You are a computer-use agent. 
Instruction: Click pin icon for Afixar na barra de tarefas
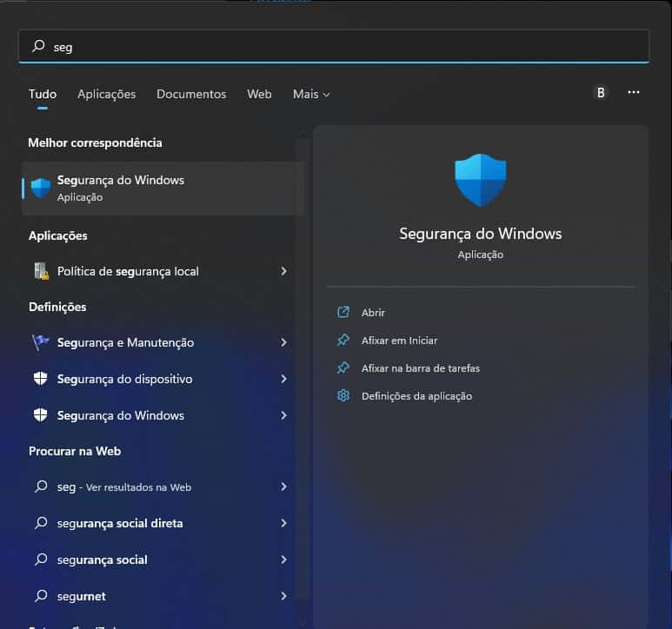click(x=343, y=368)
